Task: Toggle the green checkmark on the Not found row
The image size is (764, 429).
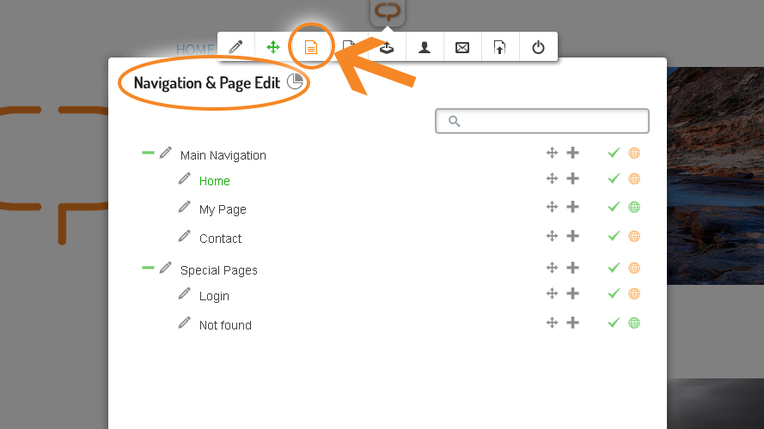Action: [x=614, y=323]
